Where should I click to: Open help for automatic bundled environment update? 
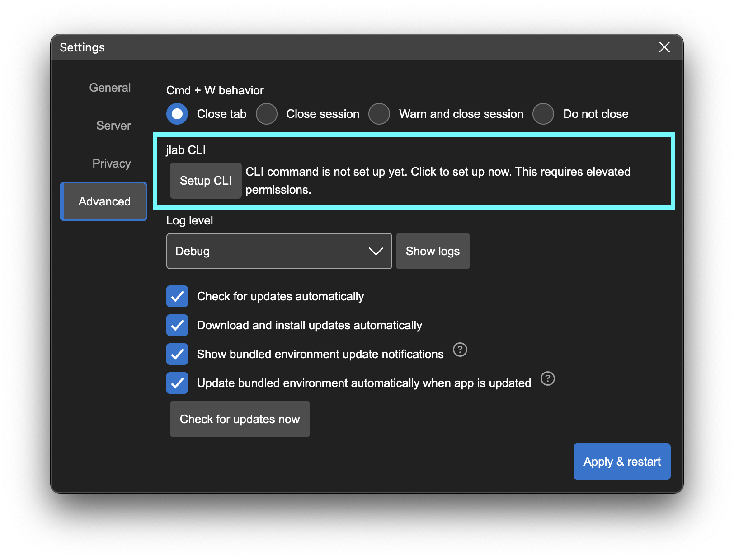(x=547, y=378)
